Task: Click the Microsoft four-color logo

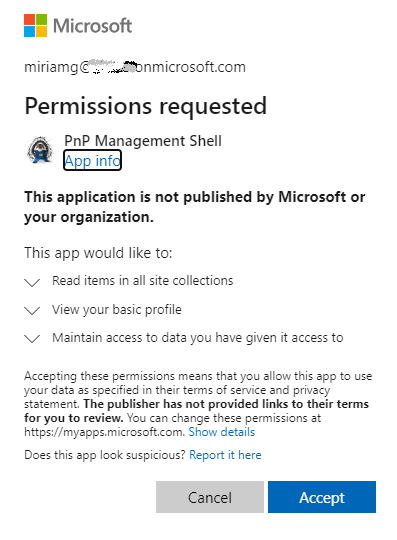Action: coord(35,25)
